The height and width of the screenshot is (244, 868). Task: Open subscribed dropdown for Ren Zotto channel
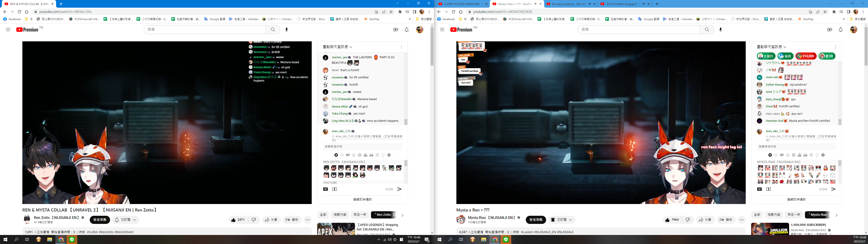coord(126,220)
